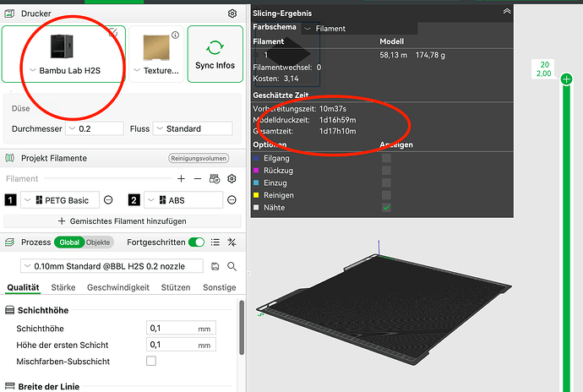Click the Schichthöhe value field
The width and height of the screenshot is (583, 392).
[181, 329]
